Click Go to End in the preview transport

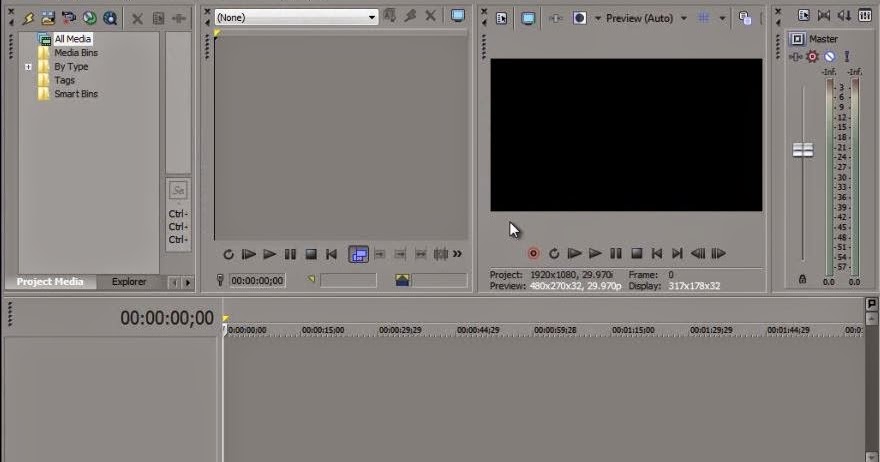point(677,254)
